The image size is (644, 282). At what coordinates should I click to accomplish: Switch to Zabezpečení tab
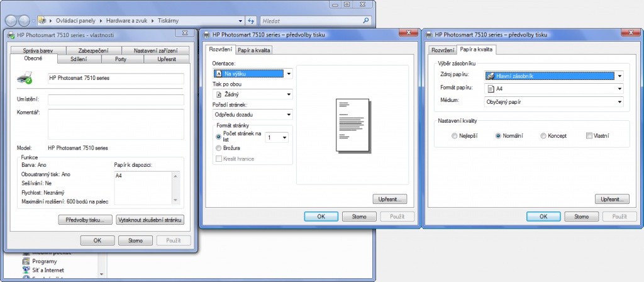coord(93,50)
